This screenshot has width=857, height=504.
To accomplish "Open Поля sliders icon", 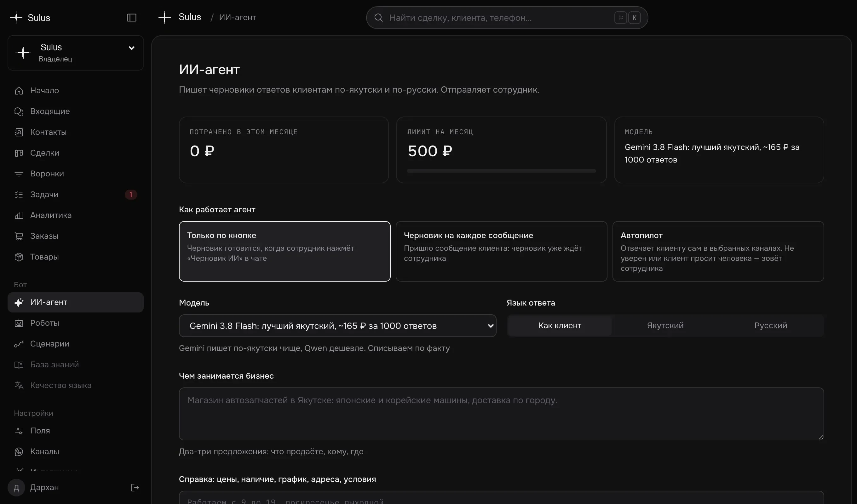I will pos(19,431).
